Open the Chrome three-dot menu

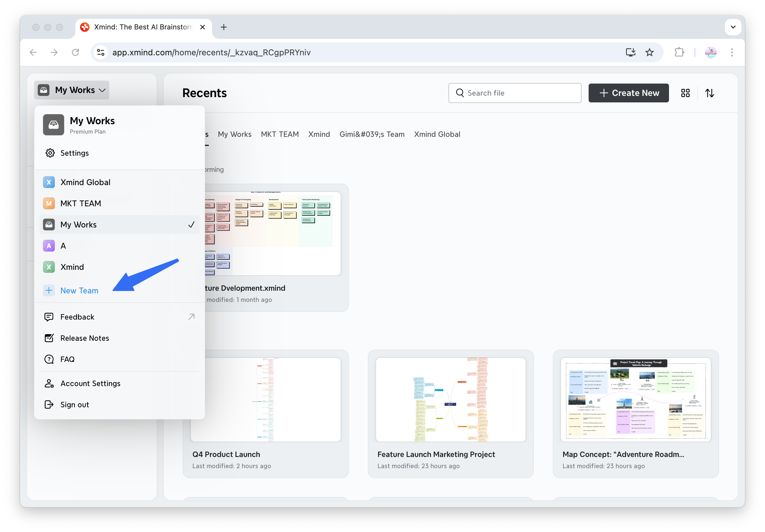tap(732, 52)
